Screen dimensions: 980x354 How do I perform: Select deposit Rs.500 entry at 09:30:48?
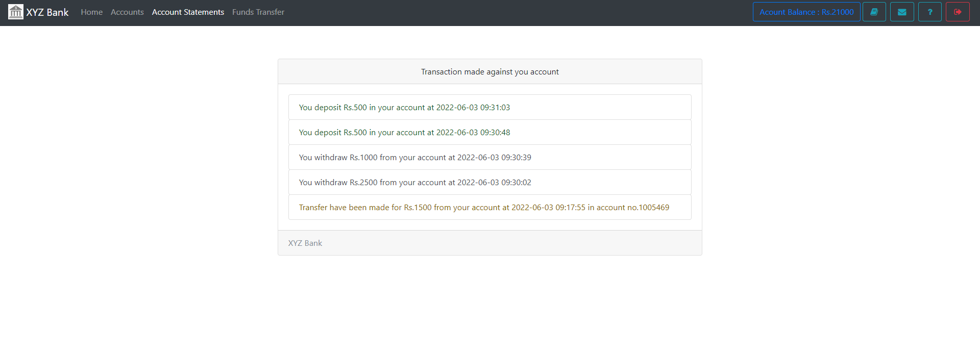(490, 132)
